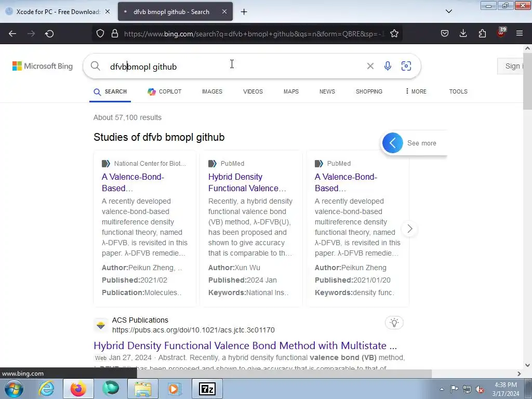The width and height of the screenshot is (532, 399).
Task: Advance studies carousel with right chevron
Action: coord(409,229)
